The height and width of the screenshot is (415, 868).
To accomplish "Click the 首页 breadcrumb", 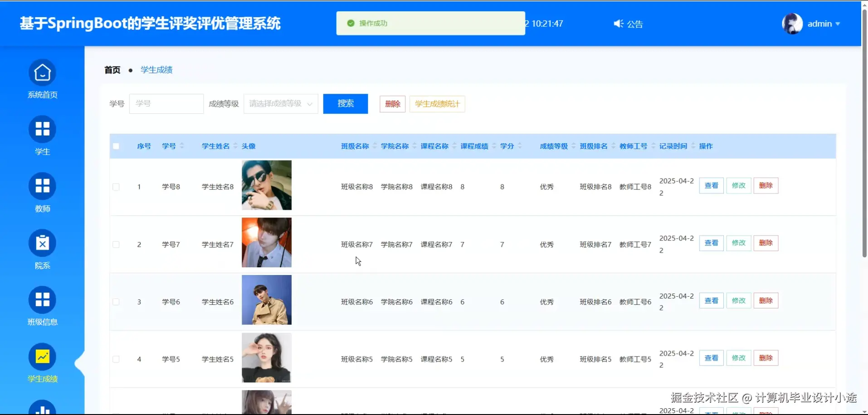I will [x=112, y=70].
